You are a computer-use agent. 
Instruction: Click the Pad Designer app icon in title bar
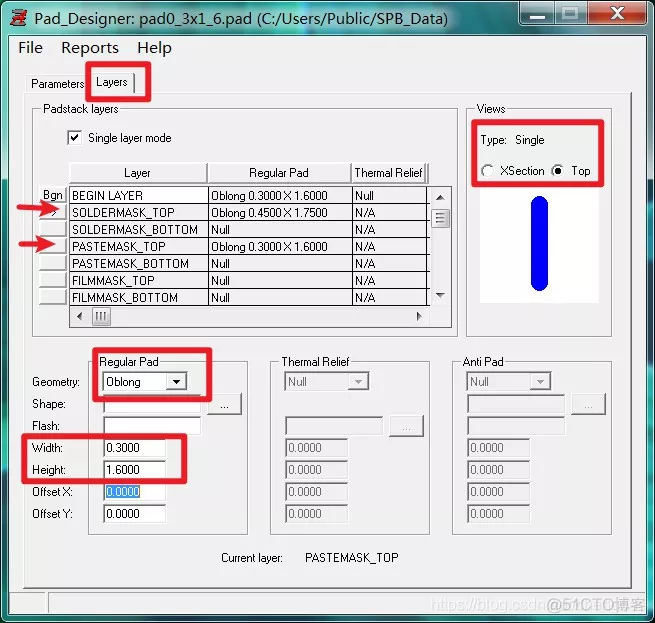(18, 18)
